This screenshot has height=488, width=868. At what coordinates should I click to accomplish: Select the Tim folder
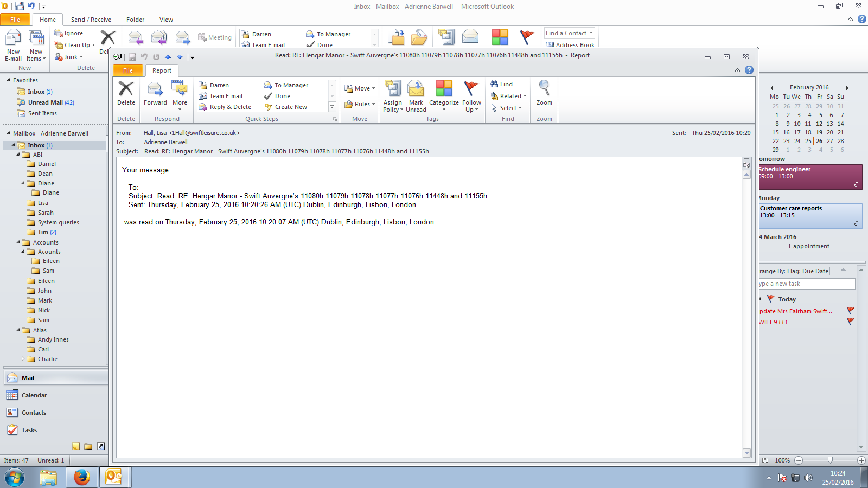[x=43, y=232]
